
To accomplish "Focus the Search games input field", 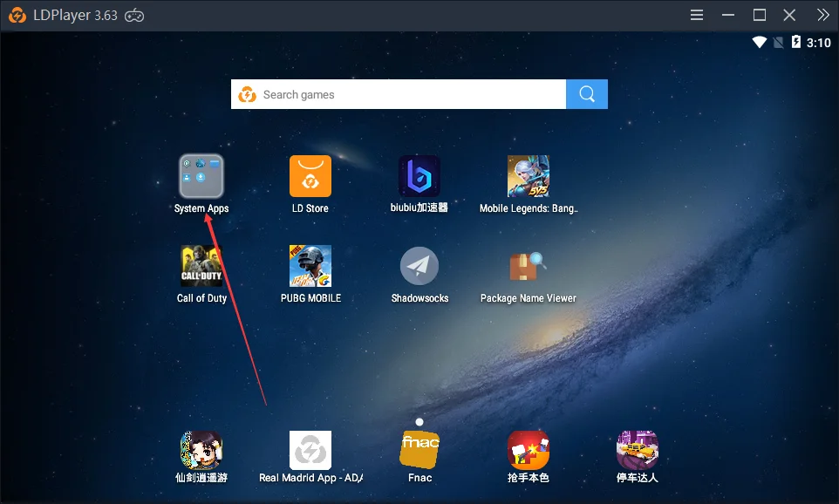I will click(399, 94).
